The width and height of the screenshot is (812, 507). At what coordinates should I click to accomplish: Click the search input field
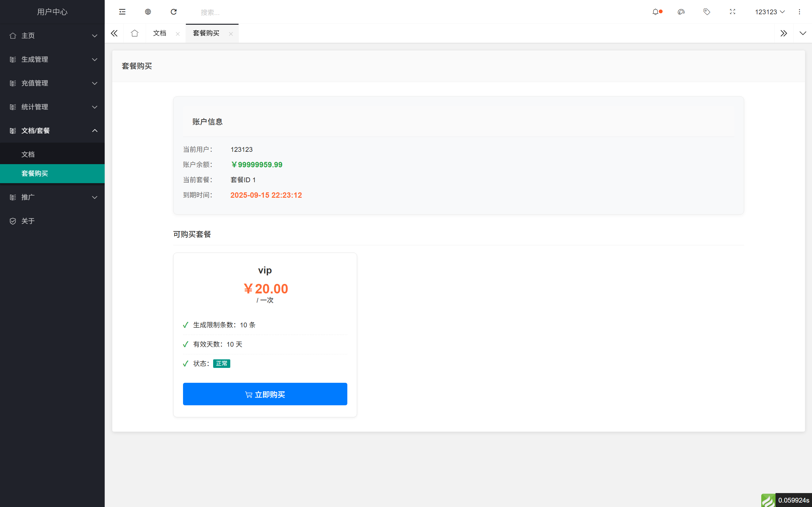(235, 12)
